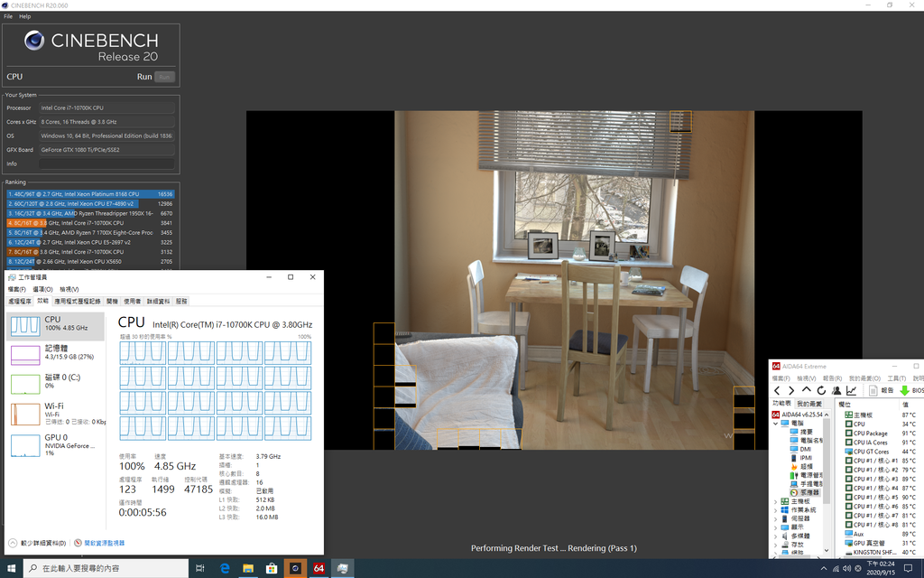Screen dimensions: 924x578
Task: Select ranking row 8 Xeon X5650
Action: [x=90, y=261]
